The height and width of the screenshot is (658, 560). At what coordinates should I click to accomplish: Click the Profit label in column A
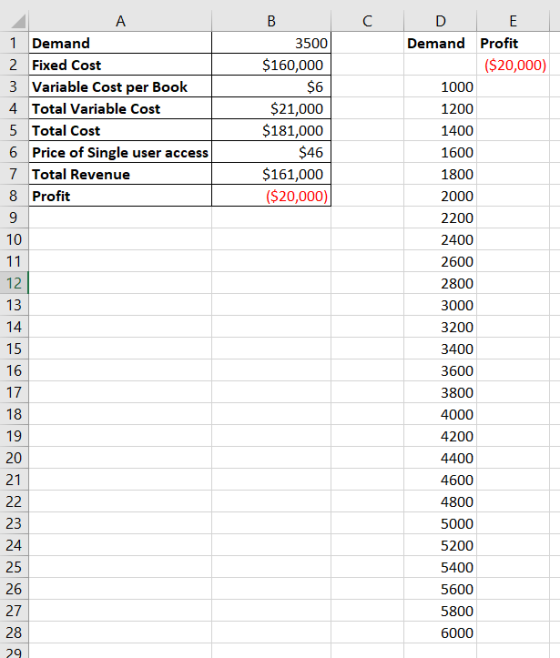point(120,196)
